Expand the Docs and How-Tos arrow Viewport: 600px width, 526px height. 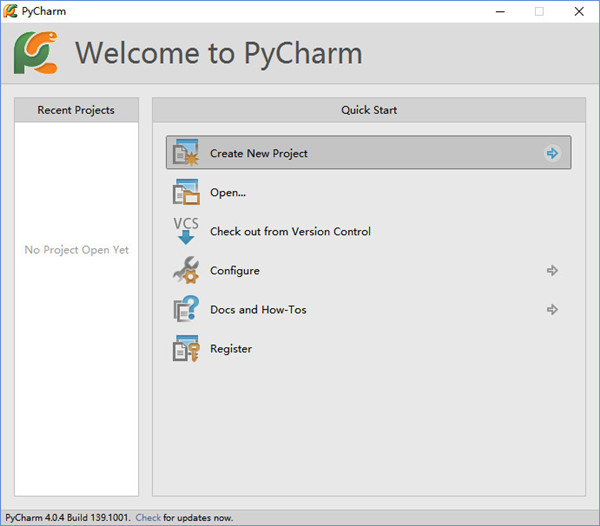point(552,309)
